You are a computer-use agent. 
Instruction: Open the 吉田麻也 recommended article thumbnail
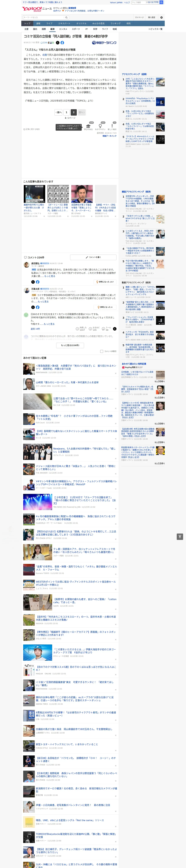82,194
